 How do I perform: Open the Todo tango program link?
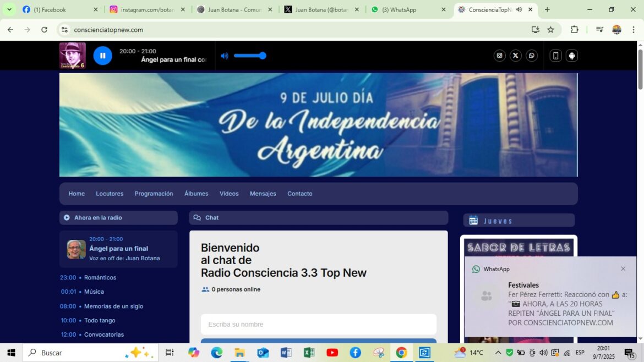99,320
